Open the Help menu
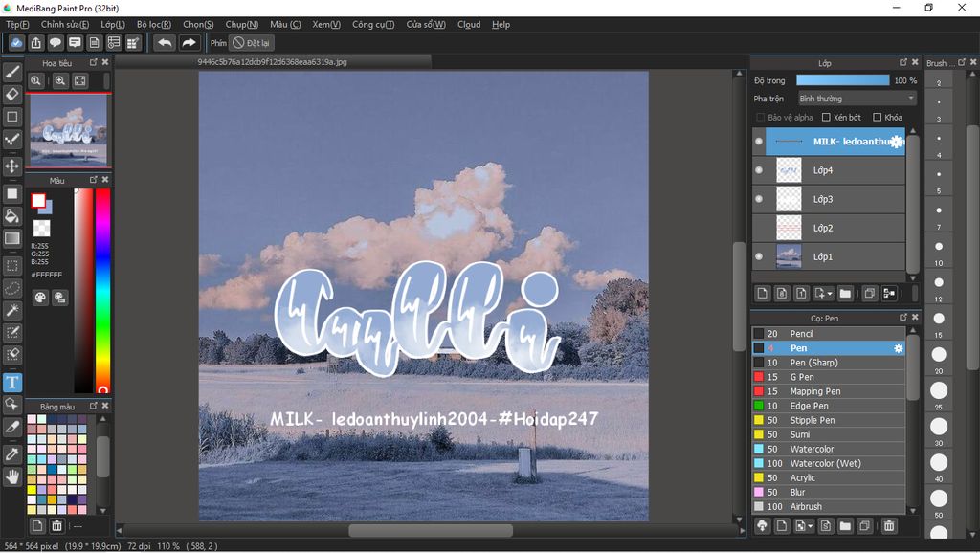This screenshot has height=553, width=980. pos(501,24)
